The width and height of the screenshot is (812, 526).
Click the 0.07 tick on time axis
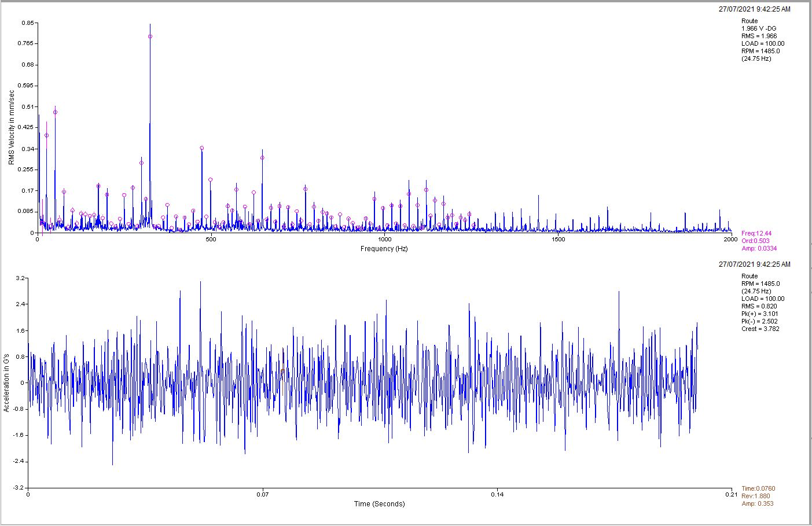coord(263,494)
